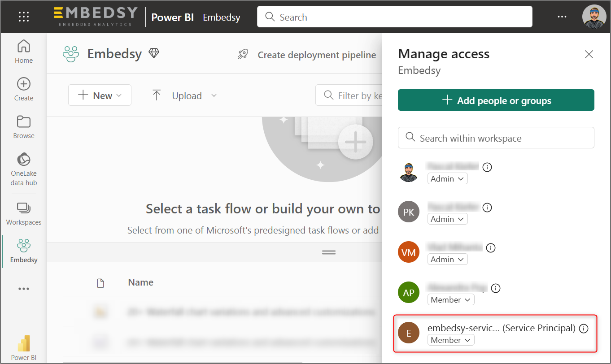Image resolution: width=611 pixels, height=364 pixels.
Task: Open the Workspaces pane
Action: (x=23, y=213)
